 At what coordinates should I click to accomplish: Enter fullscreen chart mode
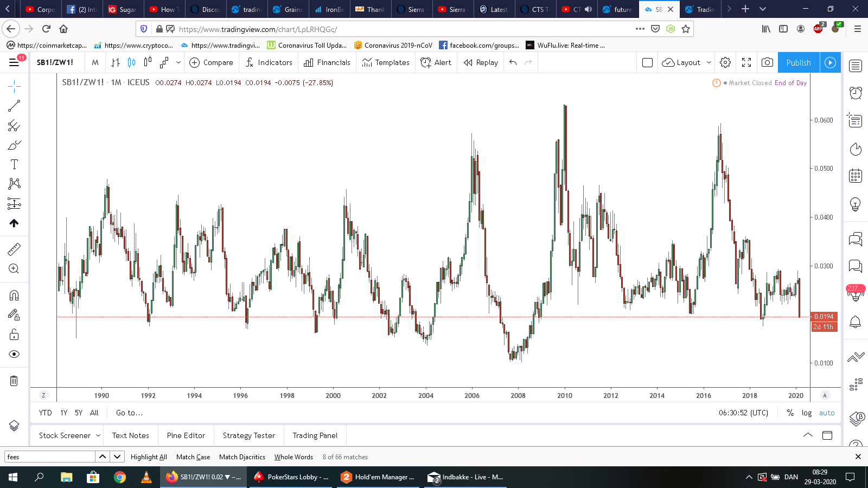coord(746,63)
